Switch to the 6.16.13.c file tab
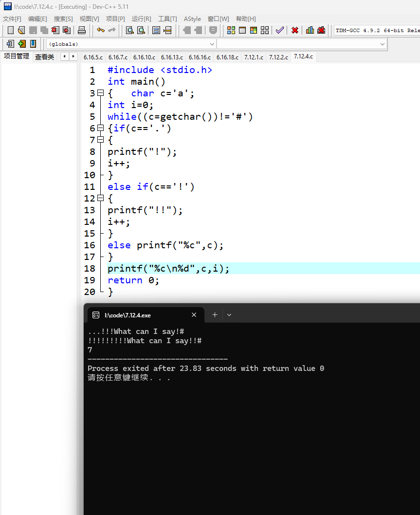This screenshot has width=420, height=515. 172,57
